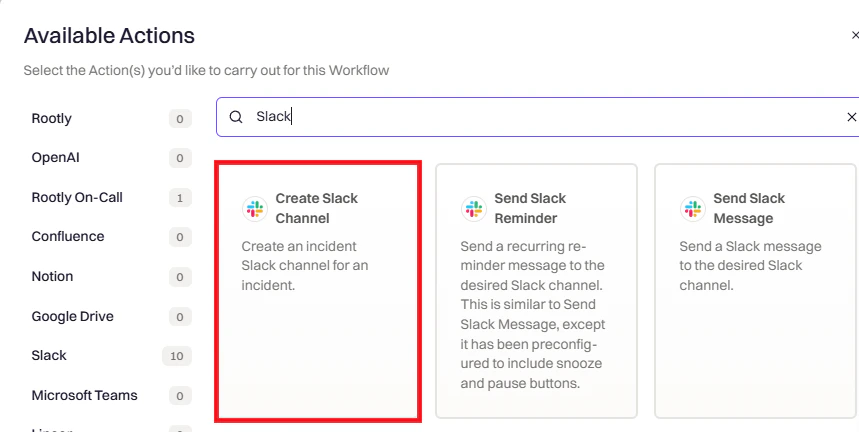The width and height of the screenshot is (859, 432).
Task: Click the Slack logo on Send Slack Message card
Action: (693, 209)
